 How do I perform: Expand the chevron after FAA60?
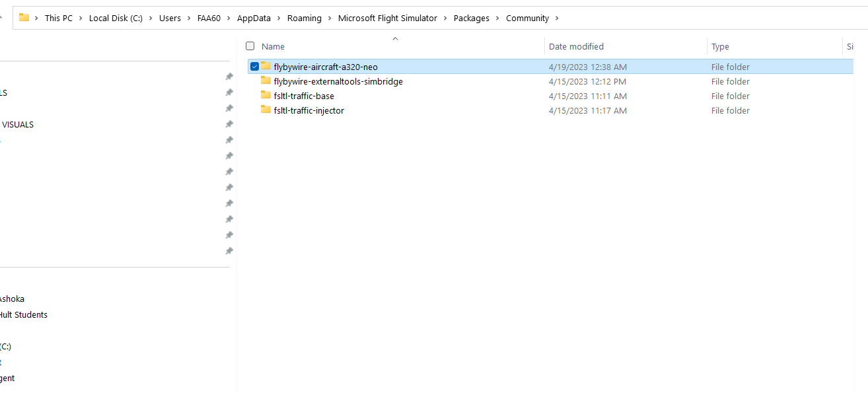229,18
